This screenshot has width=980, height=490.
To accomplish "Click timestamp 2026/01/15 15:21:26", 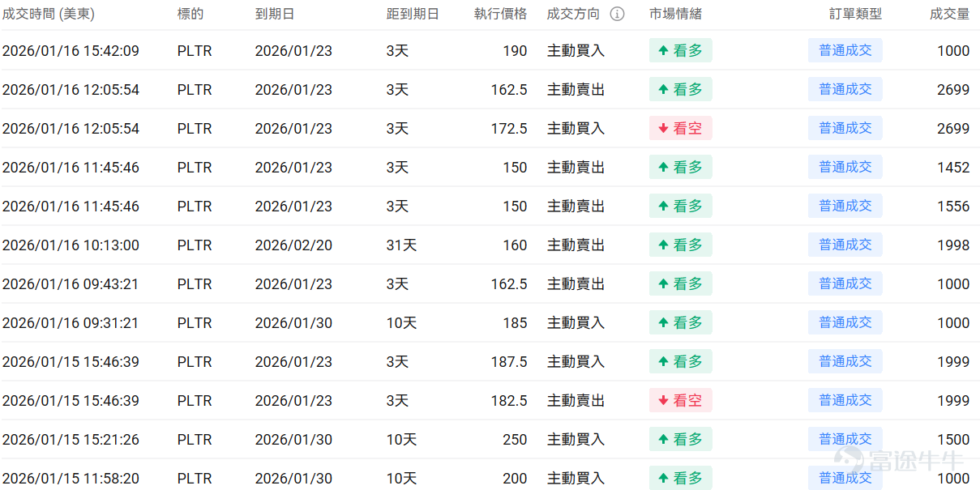I will [x=71, y=440].
